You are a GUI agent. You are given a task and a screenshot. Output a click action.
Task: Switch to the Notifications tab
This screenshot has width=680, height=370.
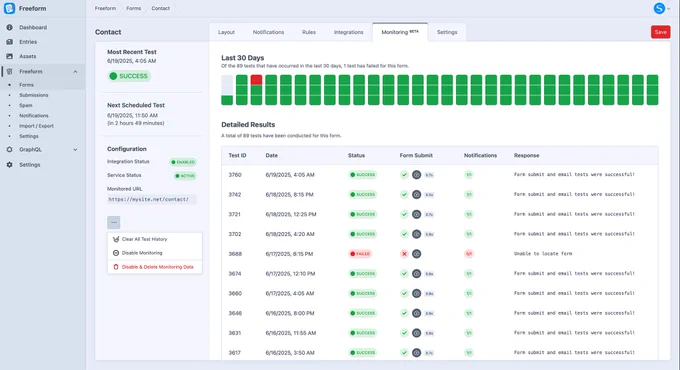click(x=268, y=32)
